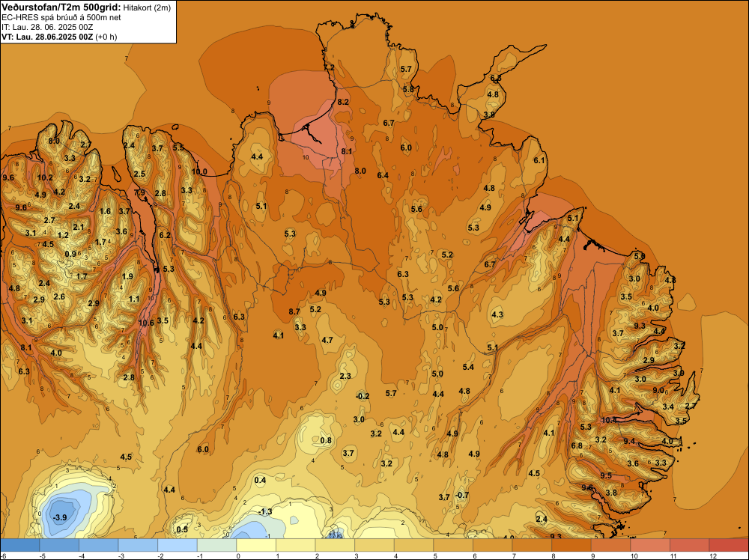This screenshot has height=560, width=749.
Task: Click the '9.4' temperature value
Action: 630,441
